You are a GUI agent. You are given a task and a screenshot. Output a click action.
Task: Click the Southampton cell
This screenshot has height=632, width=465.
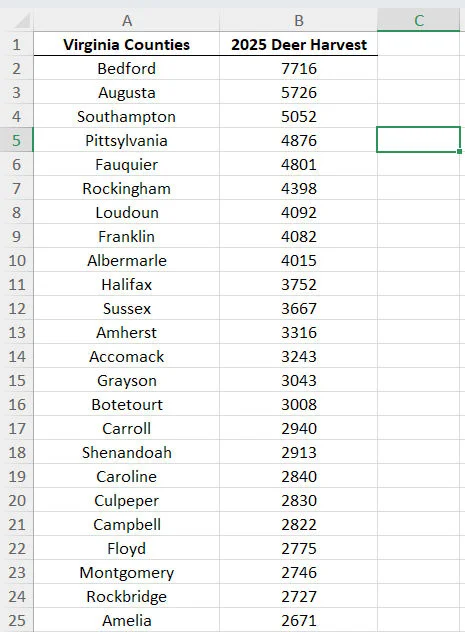[127, 116]
